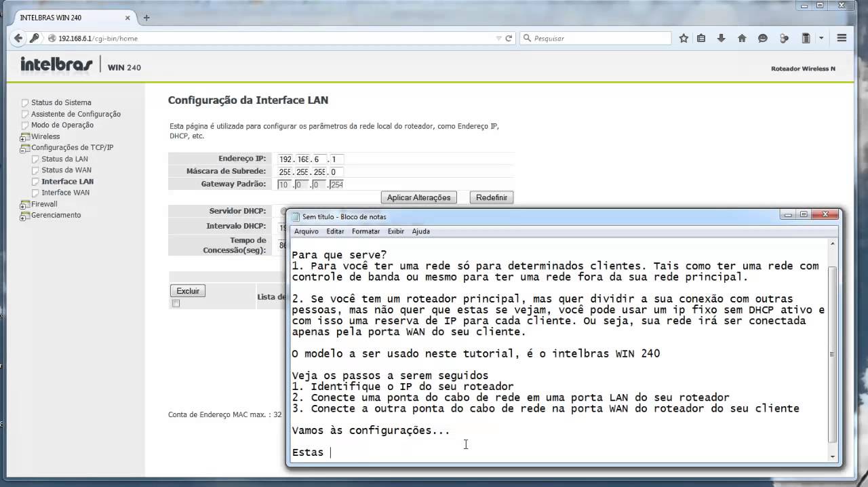Reload the page with the refresh icon

[509, 39]
